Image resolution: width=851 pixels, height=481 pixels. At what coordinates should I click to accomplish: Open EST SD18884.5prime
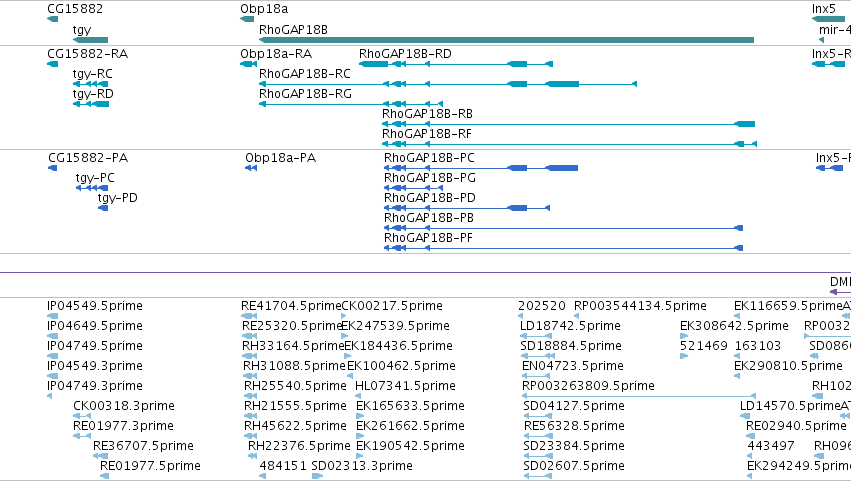[571, 346]
